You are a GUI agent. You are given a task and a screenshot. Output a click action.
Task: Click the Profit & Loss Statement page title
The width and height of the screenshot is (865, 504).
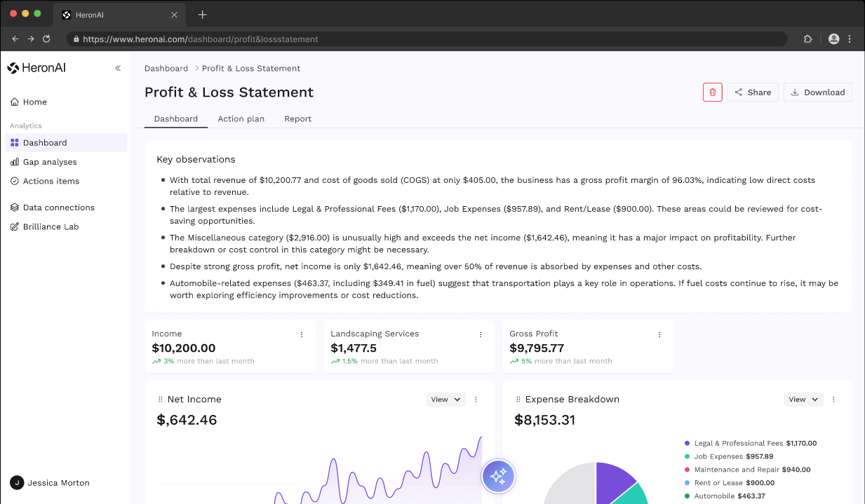pos(229,93)
